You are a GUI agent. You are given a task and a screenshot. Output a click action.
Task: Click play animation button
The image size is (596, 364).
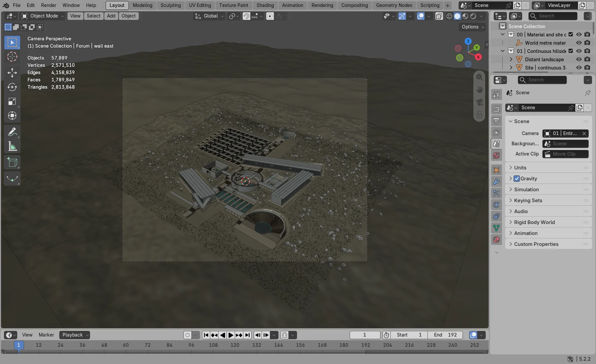[x=231, y=335]
